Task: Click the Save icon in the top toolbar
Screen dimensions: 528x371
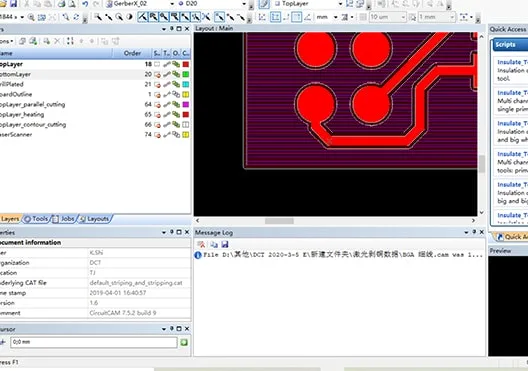Action: tap(13, 4)
